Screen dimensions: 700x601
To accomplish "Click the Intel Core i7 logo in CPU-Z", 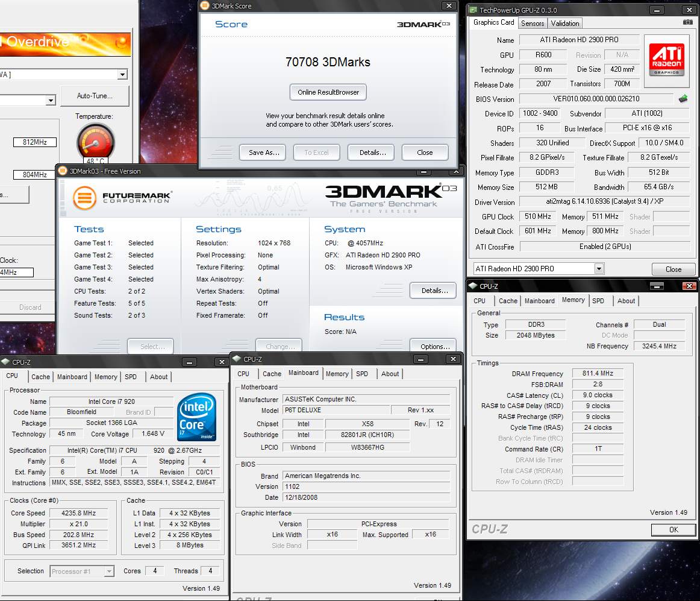I will pyautogui.click(x=197, y=417).
